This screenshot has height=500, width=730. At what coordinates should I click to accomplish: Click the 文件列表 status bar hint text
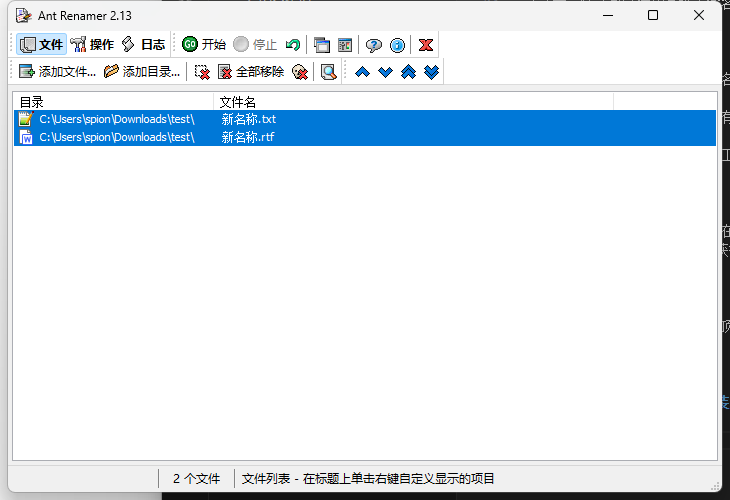(368, 479)
